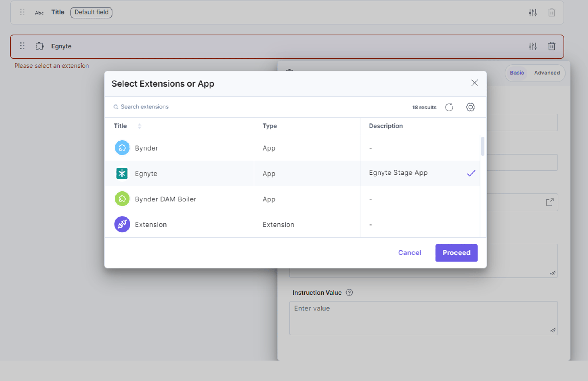Click the Bynder blue puzzle icon
This screenshot has width=588, height=381.
122,148
